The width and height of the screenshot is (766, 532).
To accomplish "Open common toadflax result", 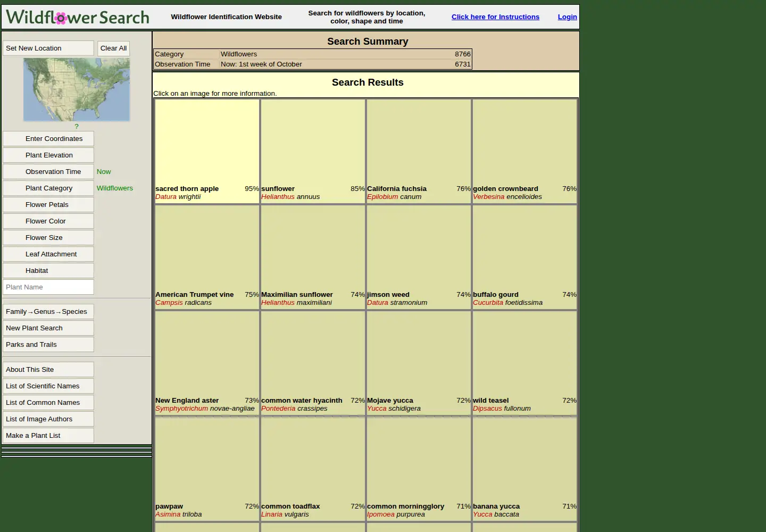I will coord(313,469).
